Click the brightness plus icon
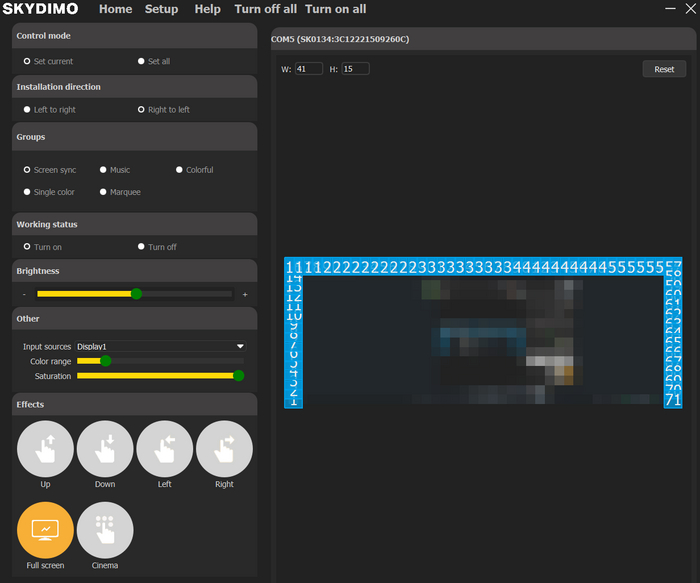Screen dimensions: 700x583 coord(245,295)
